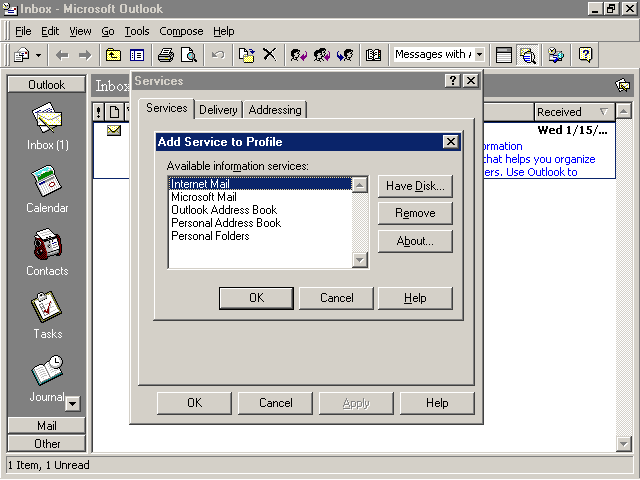Click the Back arrow toolbar icon
Image resolution: width=640 pixels, height=480 pixels.
62,55
